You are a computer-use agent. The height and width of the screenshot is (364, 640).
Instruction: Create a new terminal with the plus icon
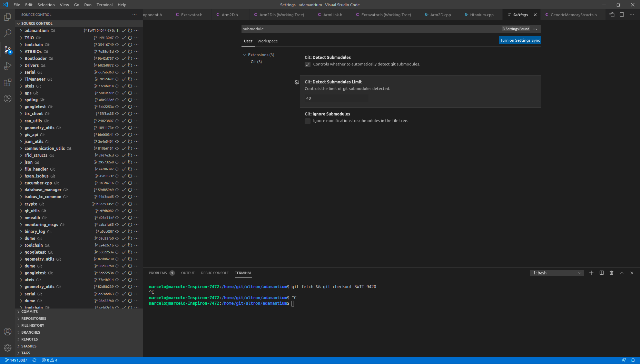point(591,273)
